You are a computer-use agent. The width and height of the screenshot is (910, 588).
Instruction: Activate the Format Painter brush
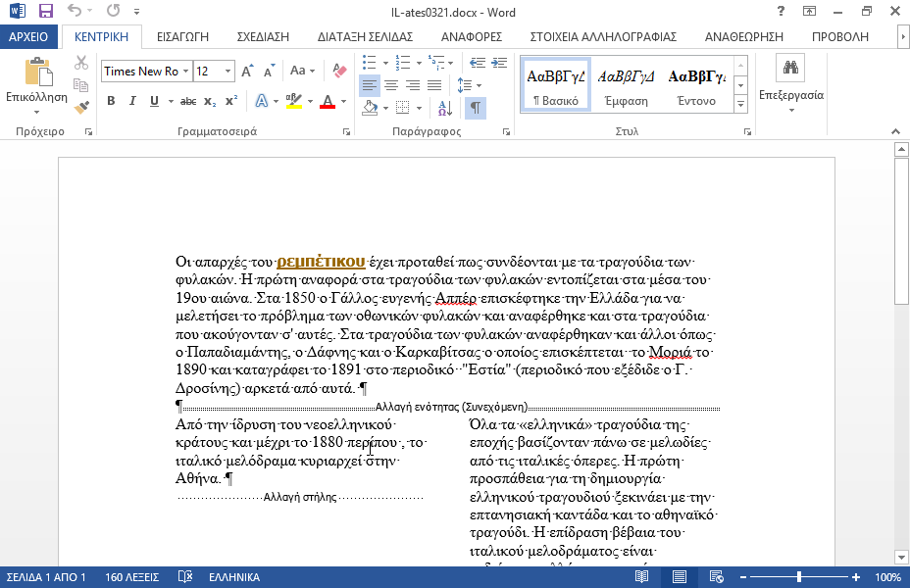tap(81, 107)
